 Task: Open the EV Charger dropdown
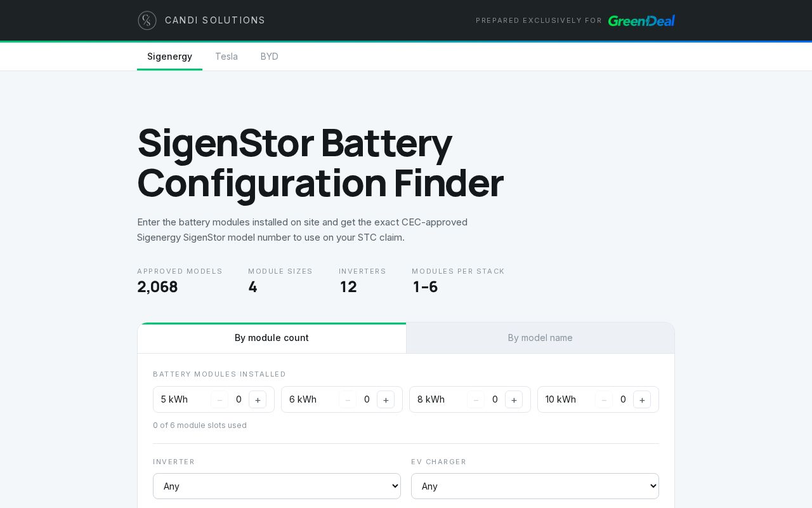point(535,486)
